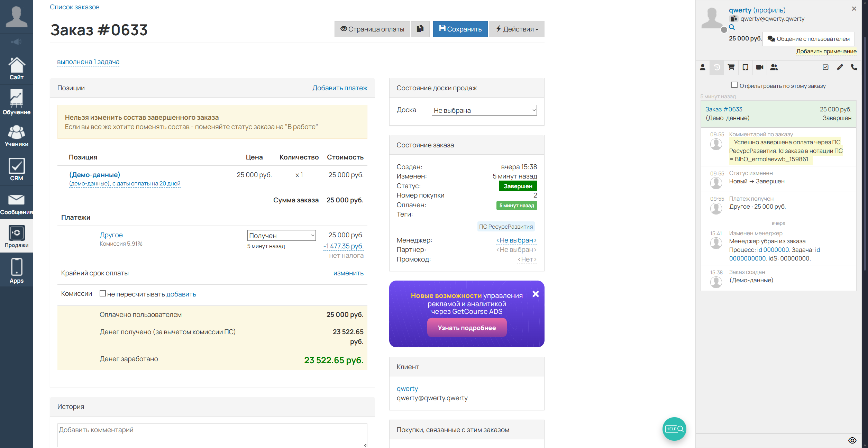Open the HELP search chat bubble

tap(674, 429)
